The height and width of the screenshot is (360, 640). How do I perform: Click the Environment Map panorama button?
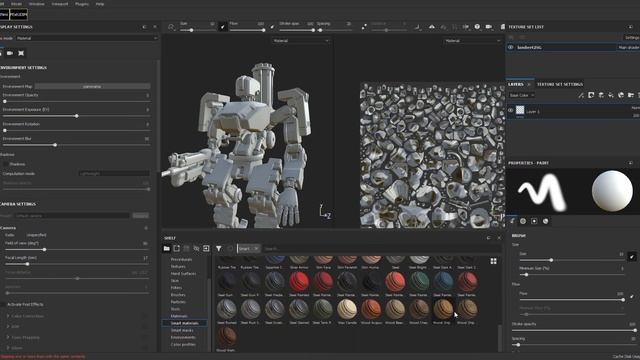pyautogui.click(x=92, y=87)
